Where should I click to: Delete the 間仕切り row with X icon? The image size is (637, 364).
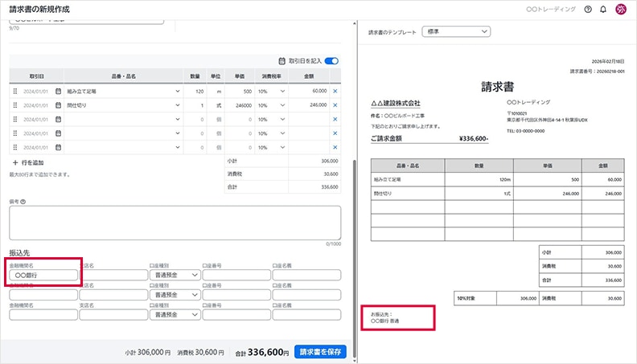coord(335,104)
